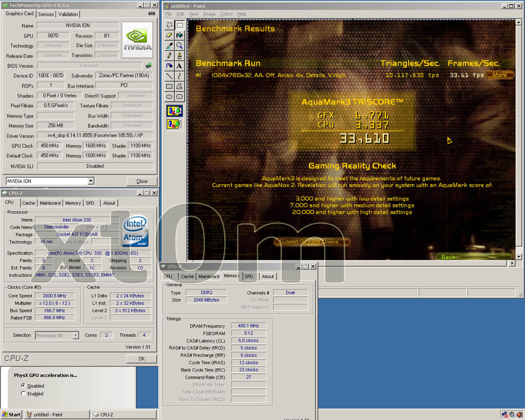Open the Mainboard tab in left CPU-Z window
525x420 pixels.
coord(50,203)
